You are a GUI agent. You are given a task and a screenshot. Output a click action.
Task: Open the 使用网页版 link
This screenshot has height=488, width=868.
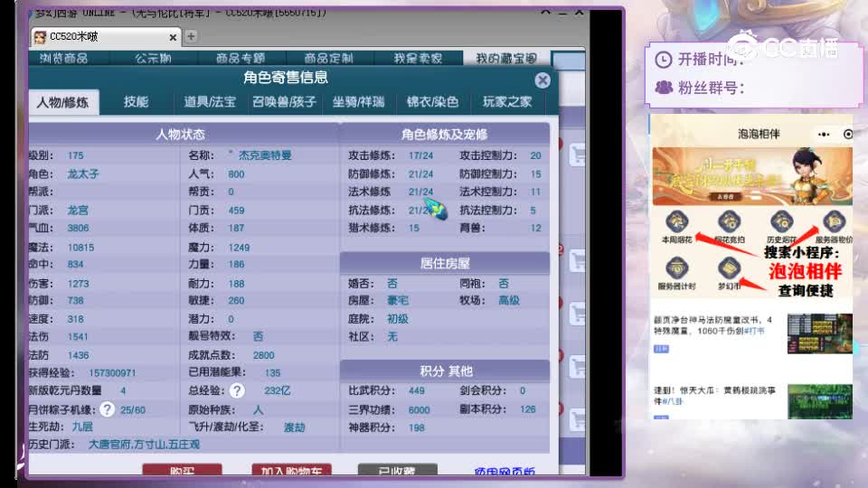pos(505,471)
